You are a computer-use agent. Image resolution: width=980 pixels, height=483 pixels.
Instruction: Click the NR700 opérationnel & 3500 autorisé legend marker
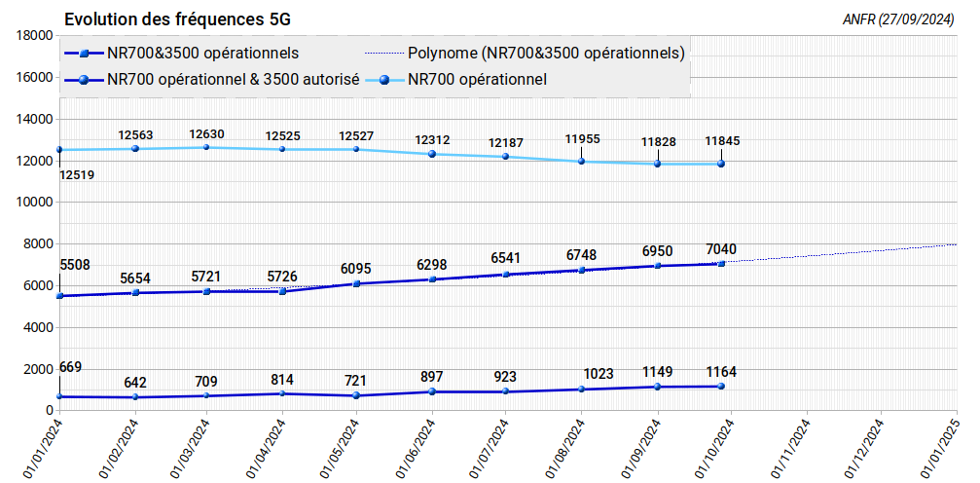pyautogui.click(x=85, y=80)
